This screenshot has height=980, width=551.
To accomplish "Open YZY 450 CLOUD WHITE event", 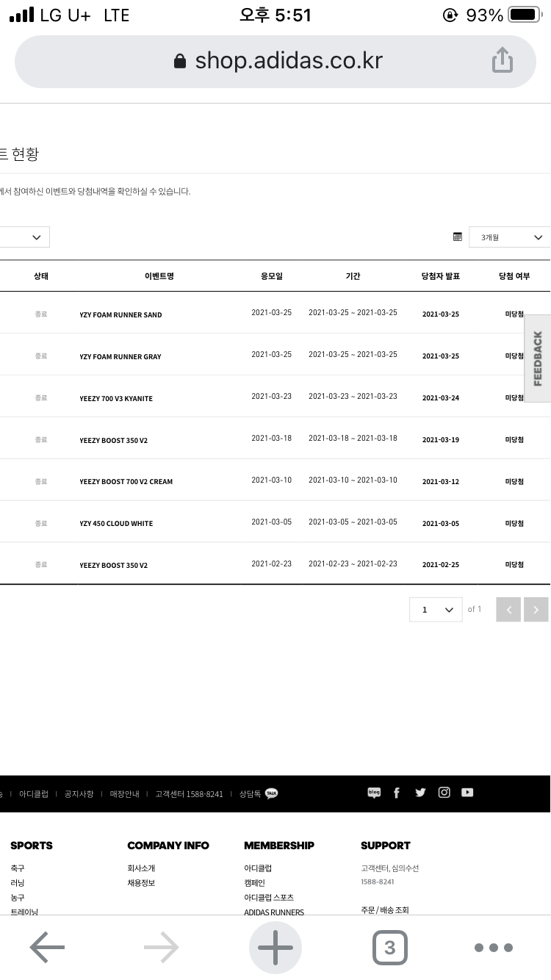I will point(116,524).
